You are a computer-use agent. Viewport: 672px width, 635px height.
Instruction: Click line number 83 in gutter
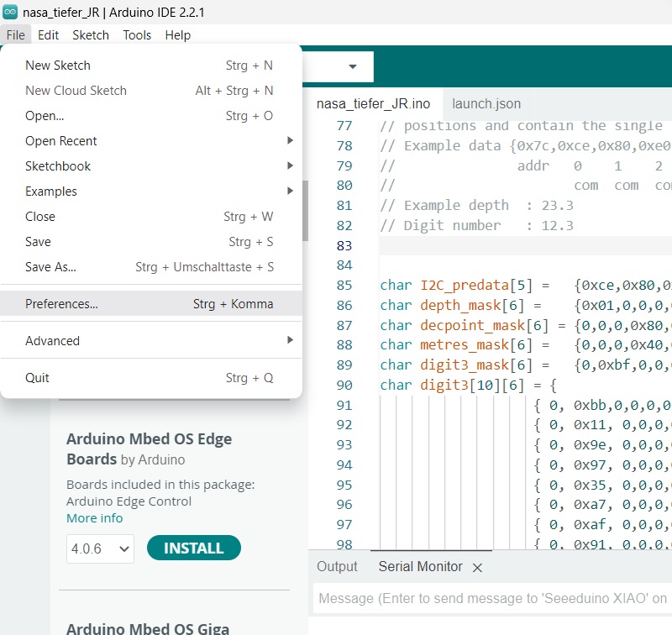click(344, 246)
